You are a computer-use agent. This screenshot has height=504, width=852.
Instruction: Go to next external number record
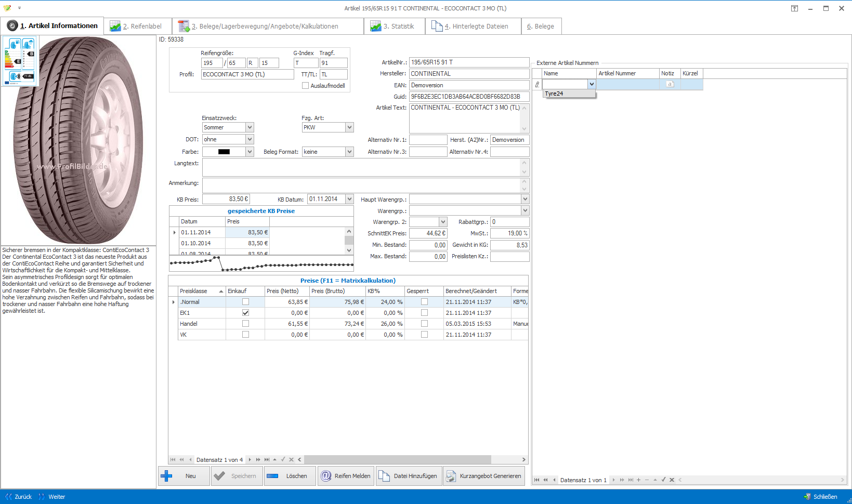pos(614,480)
